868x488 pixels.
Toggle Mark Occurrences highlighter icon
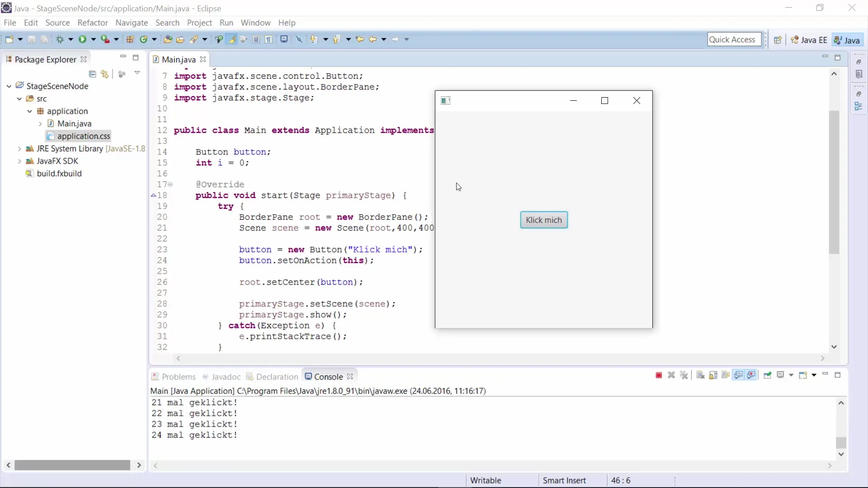(232, 39)
